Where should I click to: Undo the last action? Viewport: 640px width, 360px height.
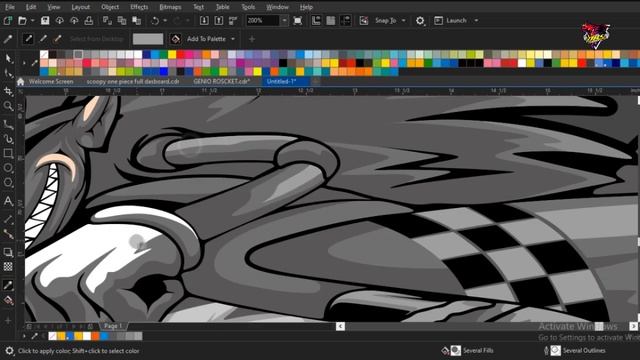(x=155, y=20)
